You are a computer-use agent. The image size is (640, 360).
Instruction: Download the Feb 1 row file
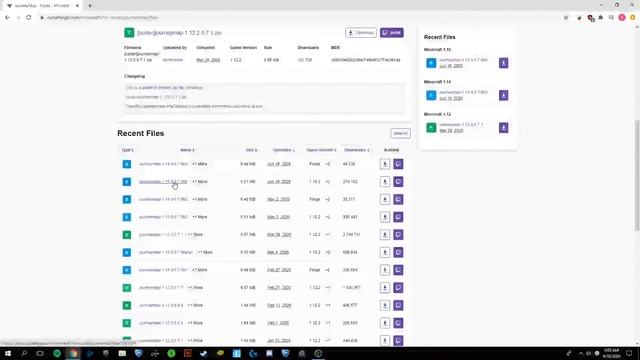tap(384, 323)
